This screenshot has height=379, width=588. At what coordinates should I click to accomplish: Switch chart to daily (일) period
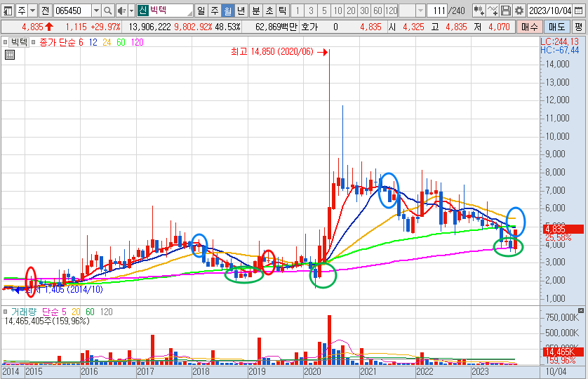[201, 11]
